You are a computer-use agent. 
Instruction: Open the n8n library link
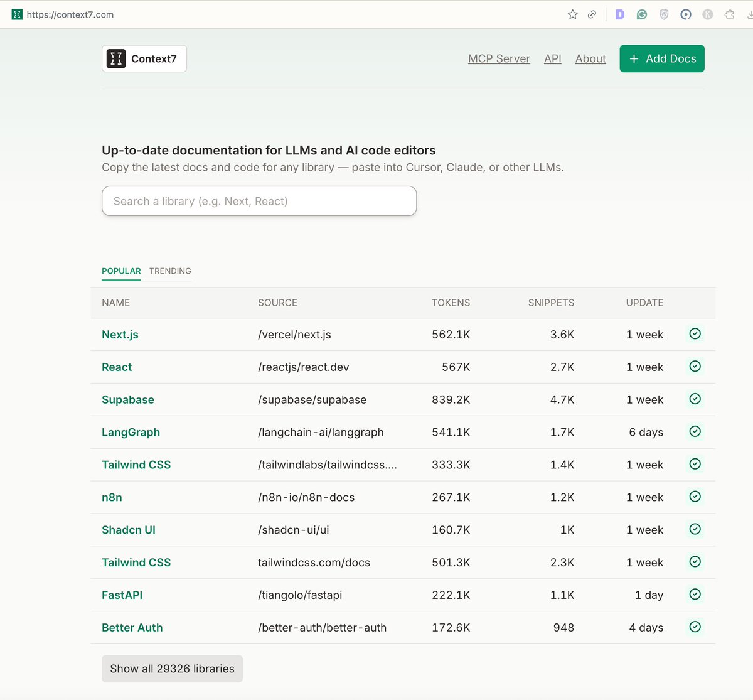pos(112,498)
